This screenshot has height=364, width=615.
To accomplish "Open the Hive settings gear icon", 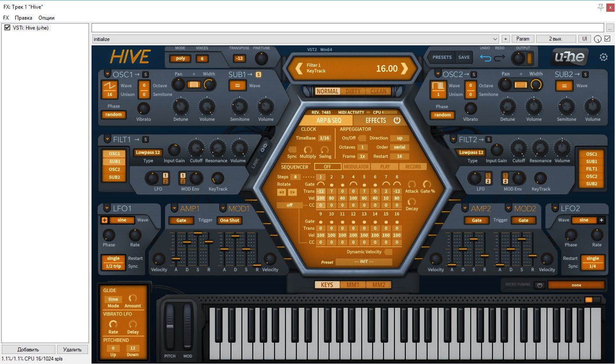I will [x=603, y=57].
